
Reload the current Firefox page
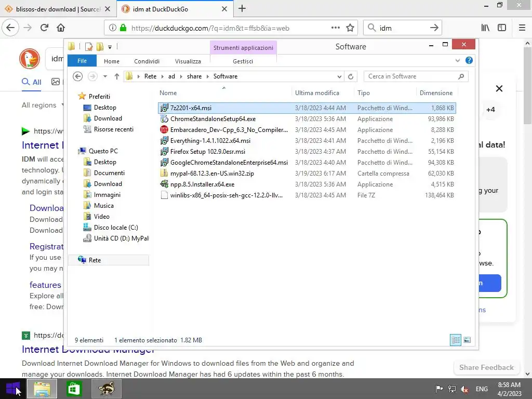(x=44, y=28)
